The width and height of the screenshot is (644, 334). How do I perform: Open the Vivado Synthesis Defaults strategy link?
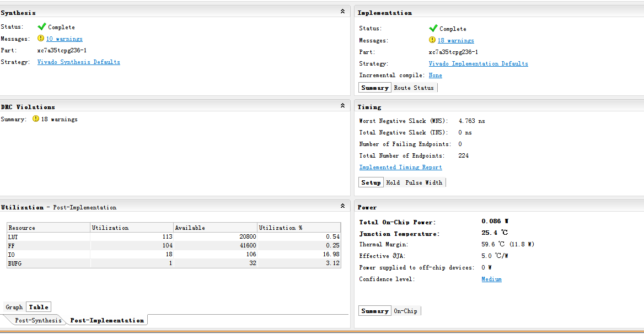point(78,62)
